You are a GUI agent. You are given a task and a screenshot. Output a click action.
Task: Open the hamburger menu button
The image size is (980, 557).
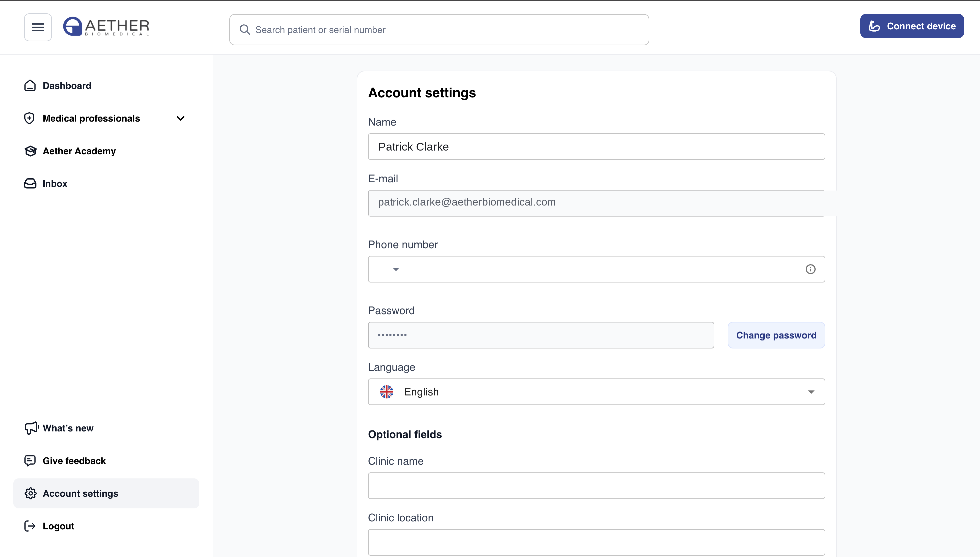pos(38,27)
